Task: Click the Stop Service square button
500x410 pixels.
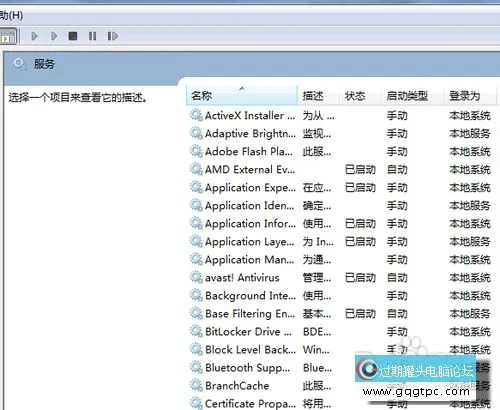Action: pyautogui.click(x=73, y=36)
